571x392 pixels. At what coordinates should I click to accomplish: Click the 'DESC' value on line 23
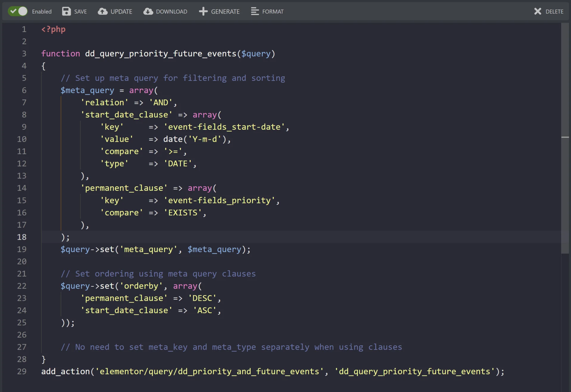point(202,298)
